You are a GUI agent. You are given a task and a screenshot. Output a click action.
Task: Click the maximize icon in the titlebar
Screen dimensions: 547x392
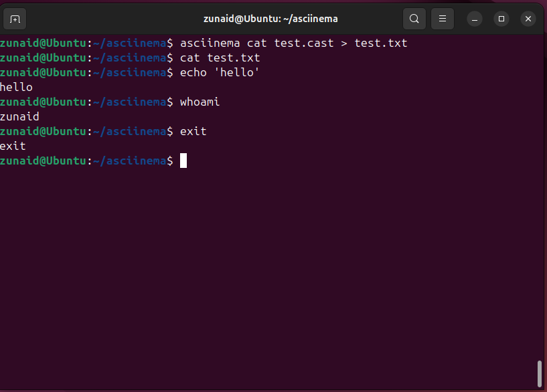(501, 19)
